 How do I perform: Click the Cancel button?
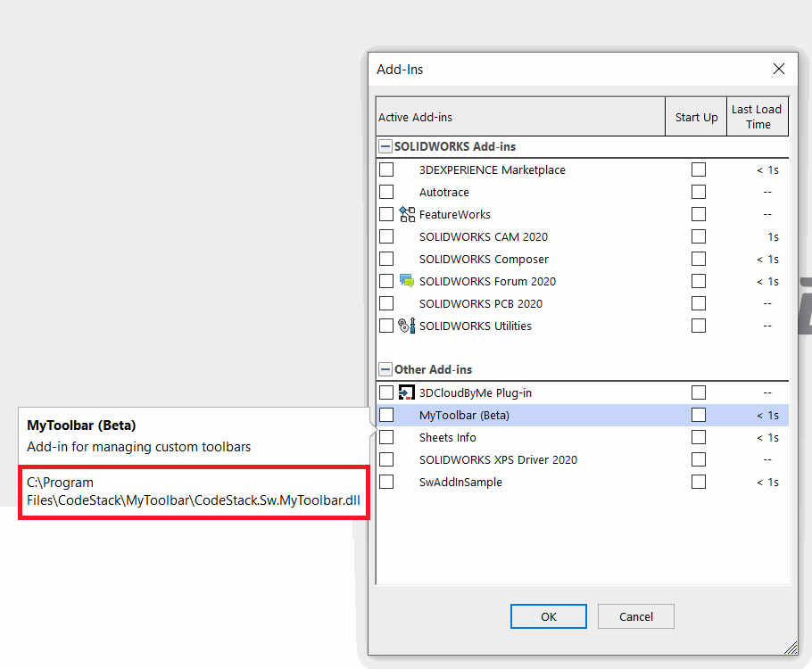coord(636,616)
